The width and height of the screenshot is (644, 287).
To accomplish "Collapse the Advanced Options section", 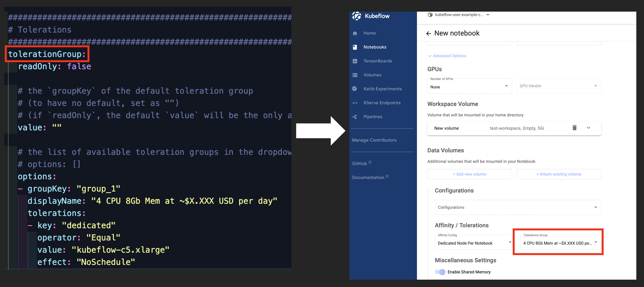I will tap(447, 56).
